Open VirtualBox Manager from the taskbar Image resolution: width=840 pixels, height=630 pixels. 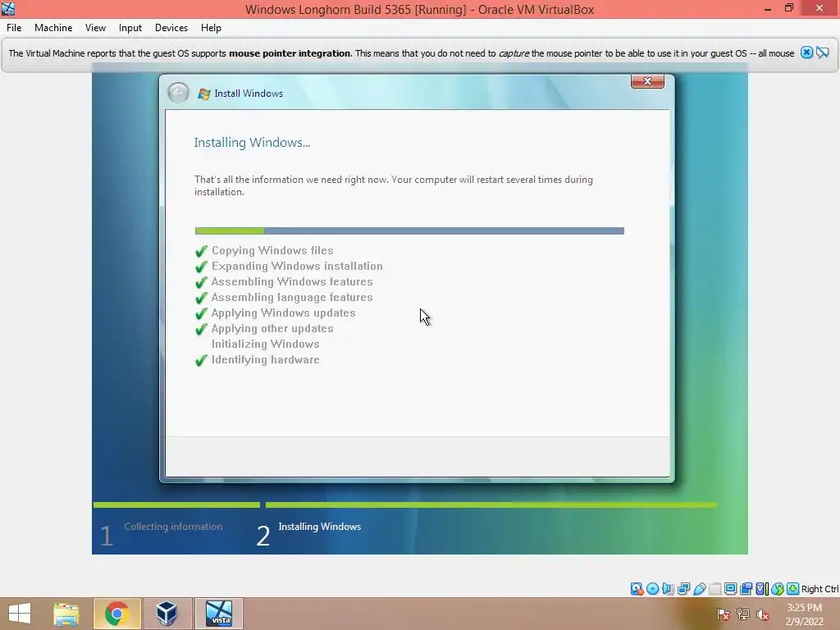click(x=167, y=614)
